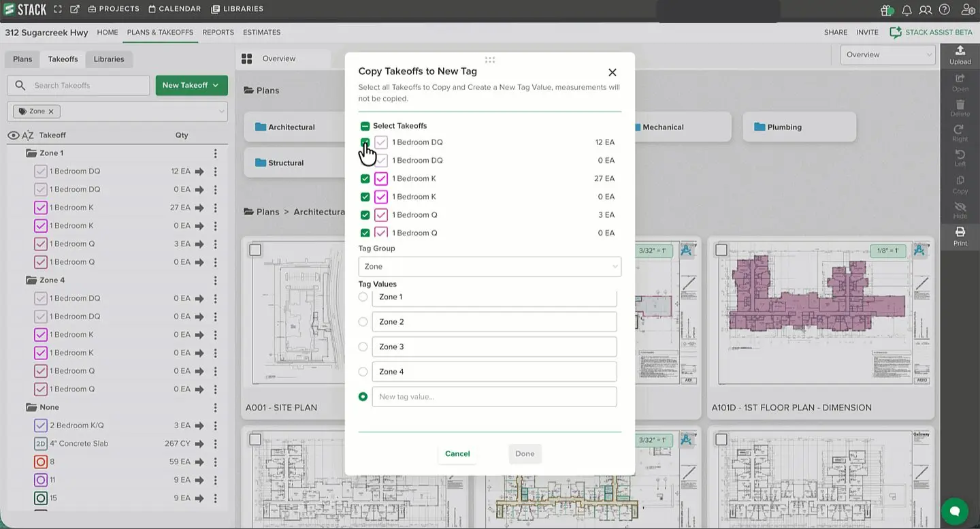Uncheck the 1 Bedroom K 27 EA checkbox
Image resolution: width=980 pixels, height=529 pixels.
click(365, 179)
